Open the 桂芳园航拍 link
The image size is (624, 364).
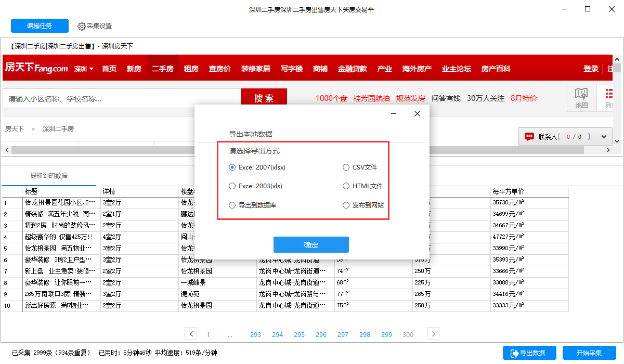(x=372, y=98)
